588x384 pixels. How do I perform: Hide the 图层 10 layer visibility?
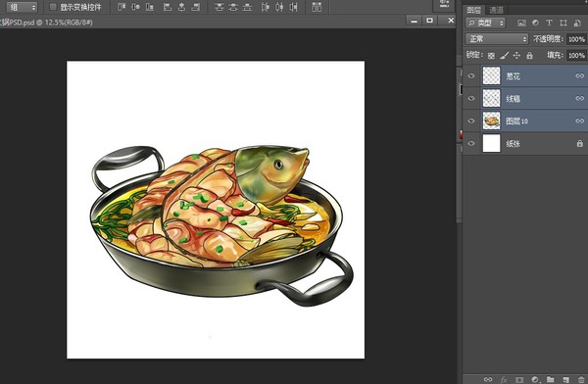click(x=471, y=120)
